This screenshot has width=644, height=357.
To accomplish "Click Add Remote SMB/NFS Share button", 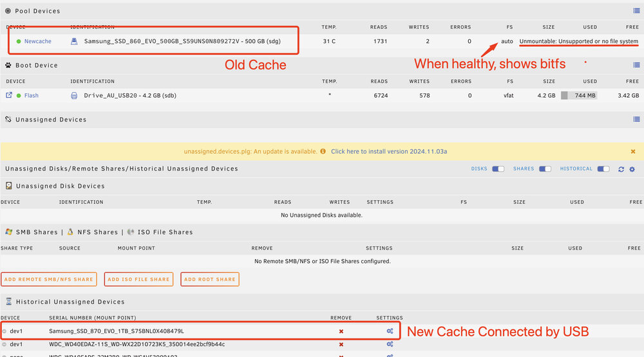I will 48,279.
